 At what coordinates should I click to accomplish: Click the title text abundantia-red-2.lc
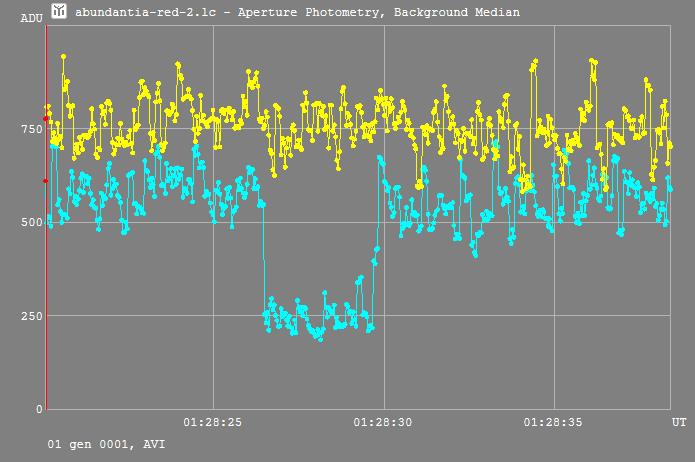pos(145,12)
